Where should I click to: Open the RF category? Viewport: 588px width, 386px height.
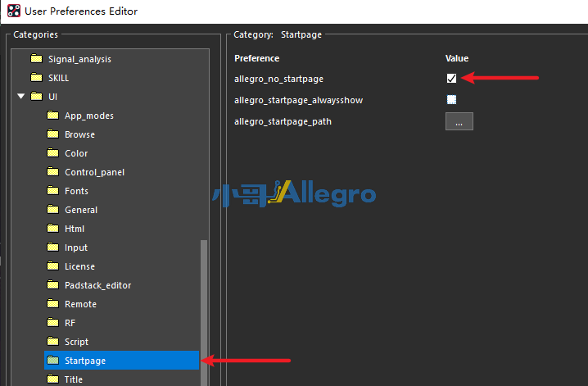tap(70, 323)
